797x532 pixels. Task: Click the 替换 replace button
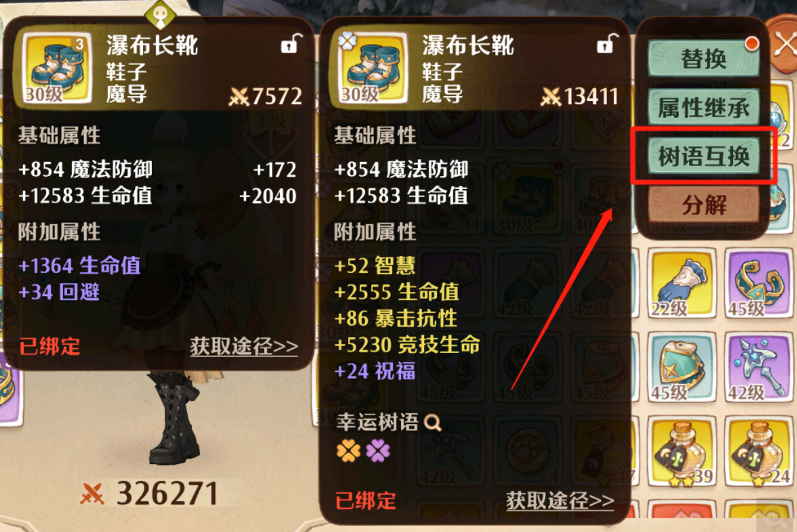(703, 58)
